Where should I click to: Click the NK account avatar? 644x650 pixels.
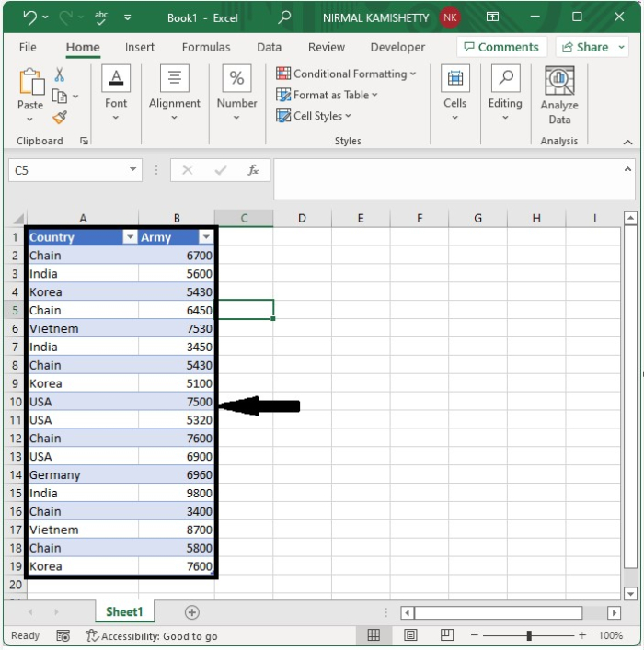click(x=450, y=17)
